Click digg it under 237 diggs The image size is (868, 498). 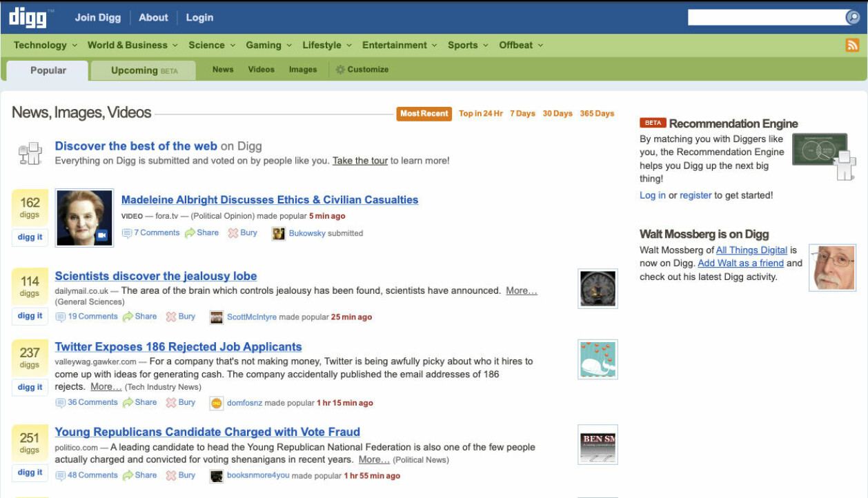pyautogui.click(x=30, y=387)
